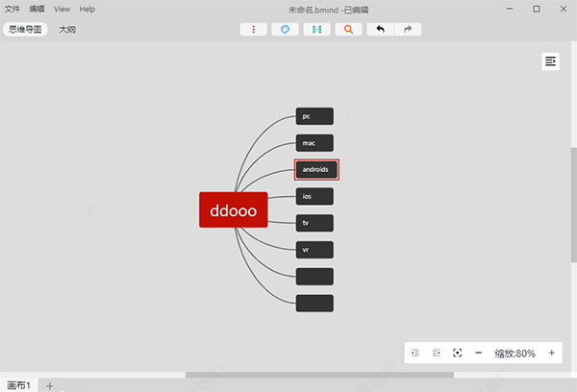Zoom in with the plus button
The height and width of the screenshot is (392, 577).
click(x=551, y=353)
